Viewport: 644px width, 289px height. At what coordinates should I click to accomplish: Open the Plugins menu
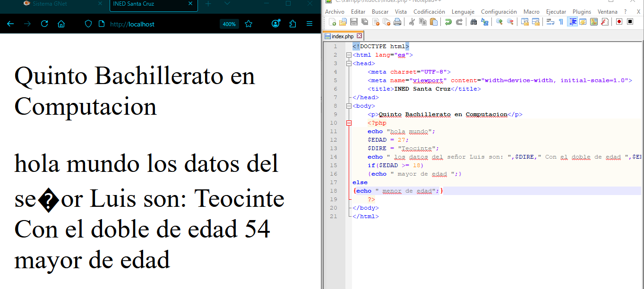(x=582, y=12)
